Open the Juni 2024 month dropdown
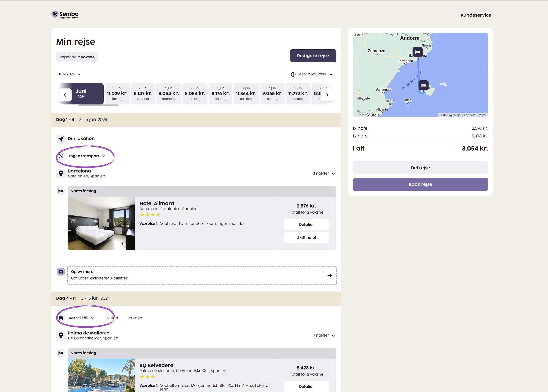This screenshot has width=548, height=392. click(69, 74)
